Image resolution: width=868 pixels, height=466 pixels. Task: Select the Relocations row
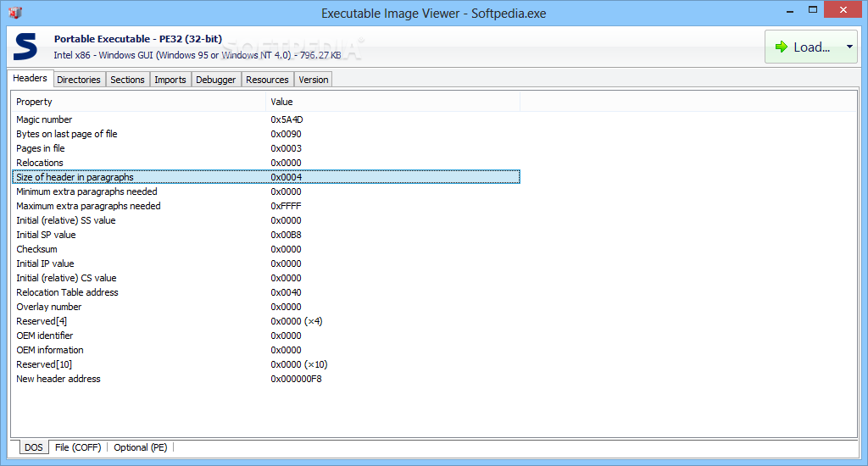(265, 163)
